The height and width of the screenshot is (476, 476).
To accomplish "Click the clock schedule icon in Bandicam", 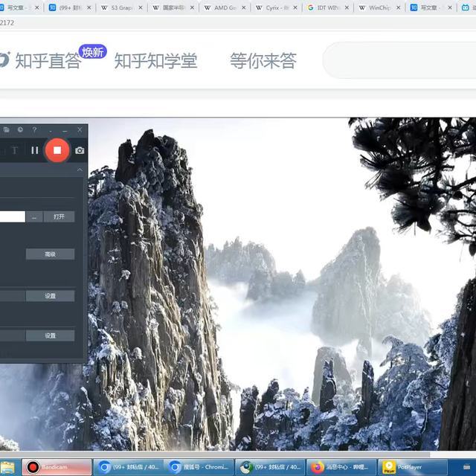I will coord(20,130).
